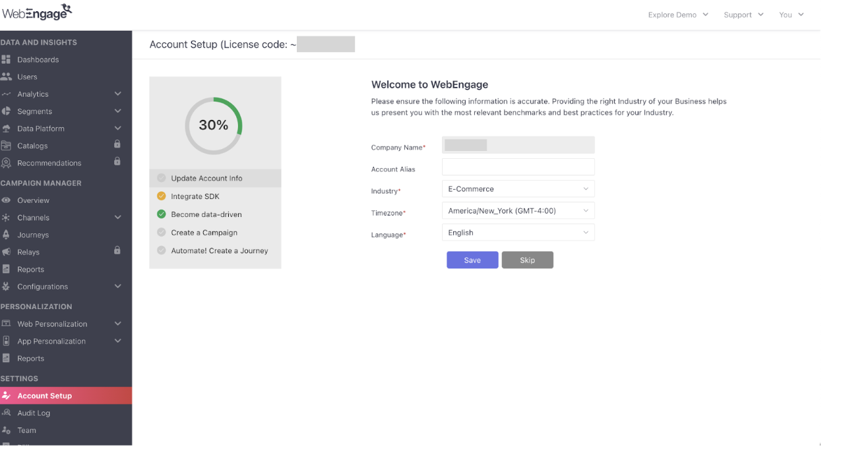Image resolution: width=868 pixels, height=472 pixels.
Task: Click the App Personalization phone icon
Action: coord(6,341)
